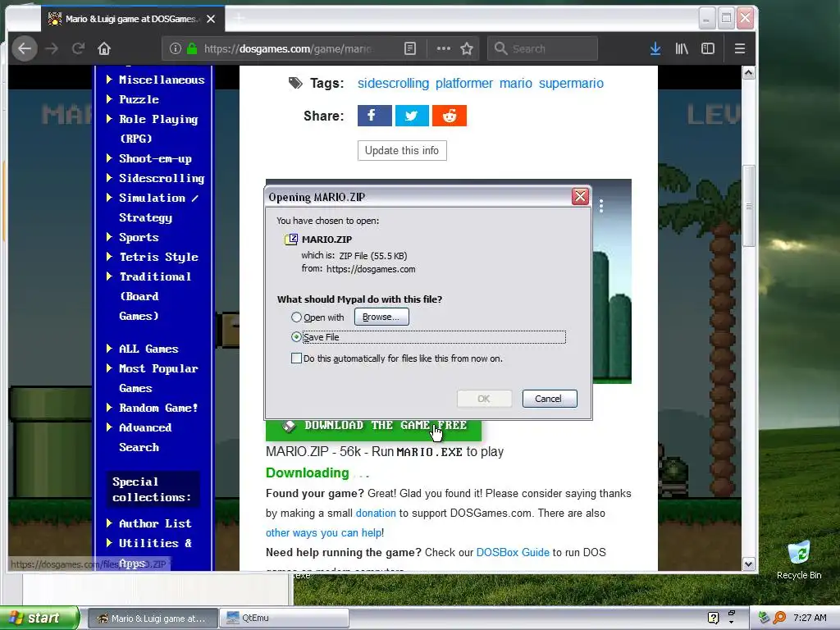This screenshot has height=630, width=840.
Task: Open the supermario tag link
Action: click(x=571, y=84)
